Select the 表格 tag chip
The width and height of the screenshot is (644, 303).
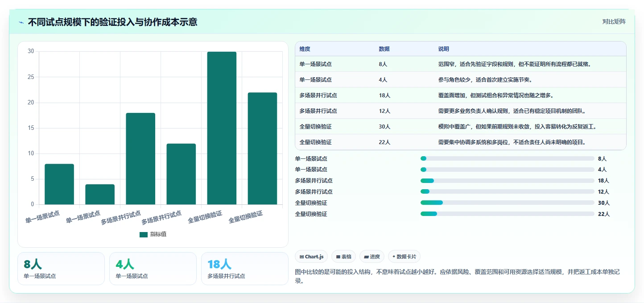point(344,257)
